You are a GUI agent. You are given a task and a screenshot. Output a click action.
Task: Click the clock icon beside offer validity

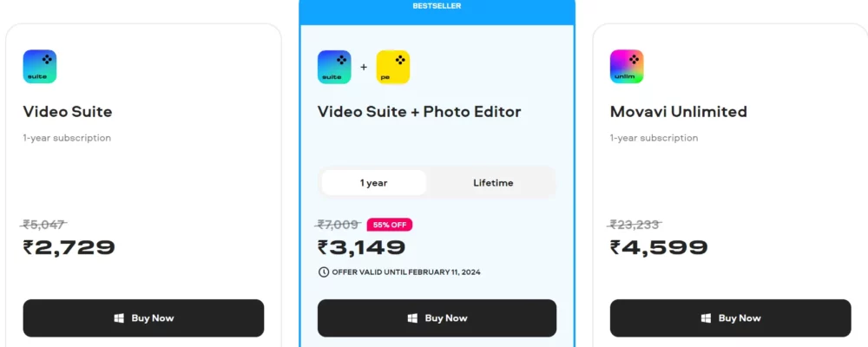tap(324, 272)
